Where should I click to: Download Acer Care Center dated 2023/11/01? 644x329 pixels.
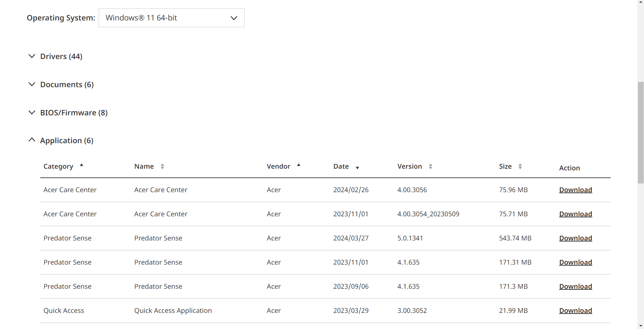click(576, 214)
